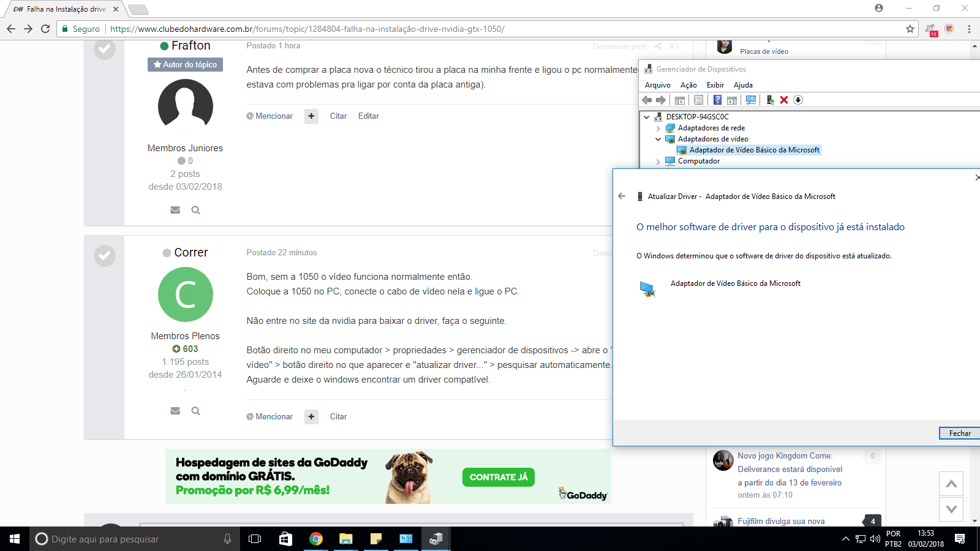Open Ação menu in Device Manager
Screen dimensions: 980x551
(688, 85)
